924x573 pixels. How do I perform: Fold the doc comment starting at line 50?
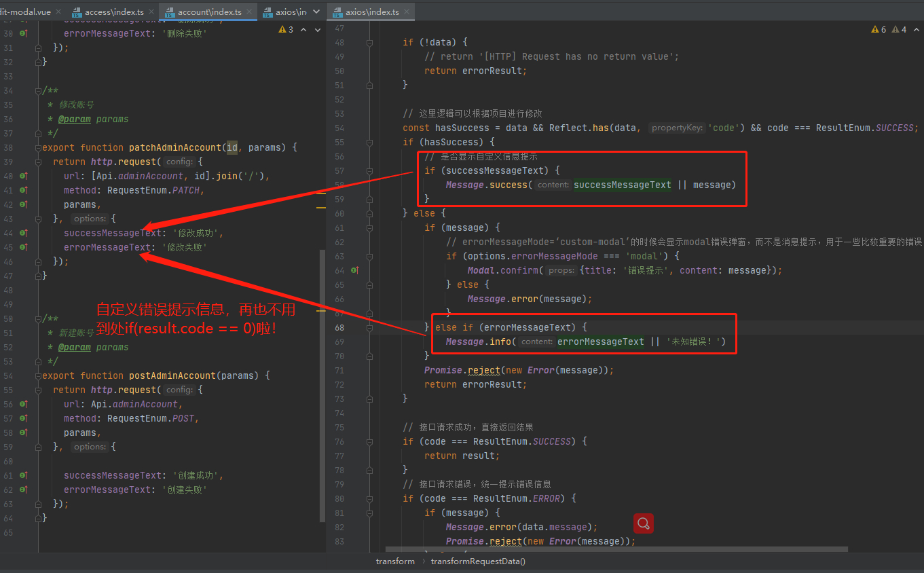(39, 318)
